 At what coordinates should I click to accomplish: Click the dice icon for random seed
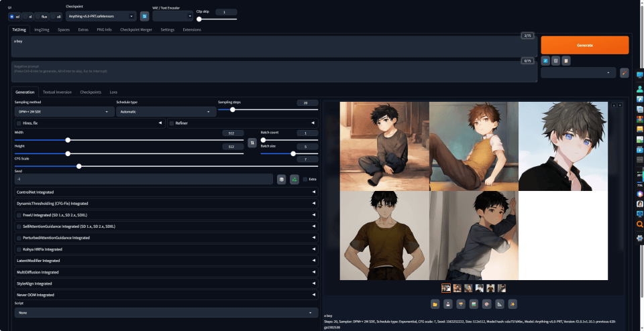coord(281,180)
